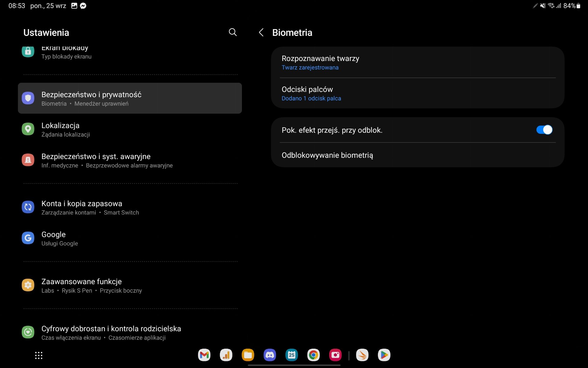Open Lokalizacja settings

(x=130, y=129)
